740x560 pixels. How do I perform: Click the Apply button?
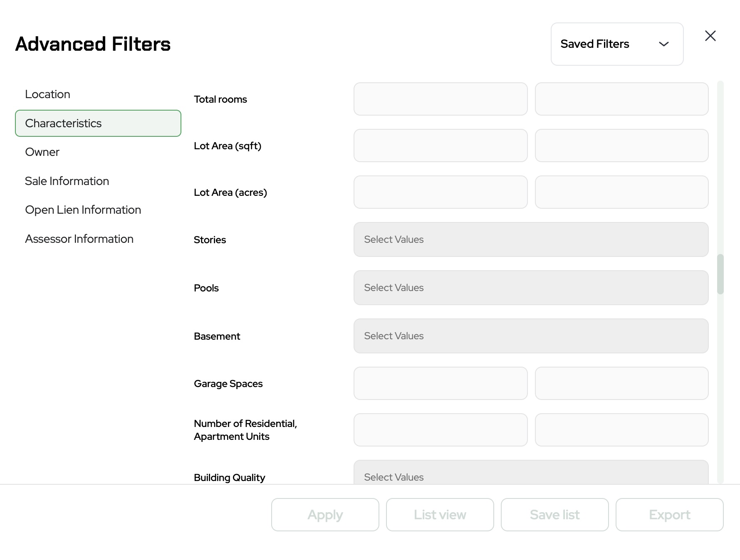coord(325,515)
